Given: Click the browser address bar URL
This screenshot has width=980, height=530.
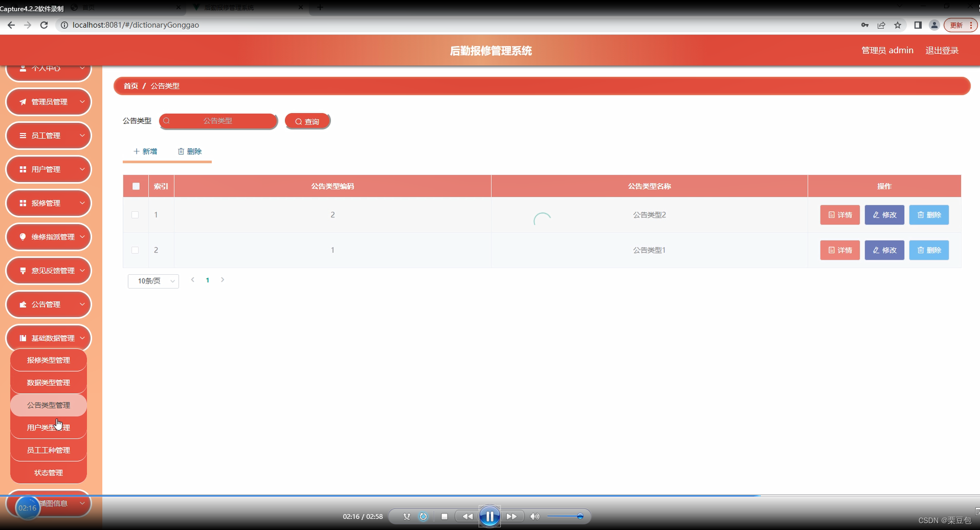Looking at the screenshot, I should pos(136,25).
